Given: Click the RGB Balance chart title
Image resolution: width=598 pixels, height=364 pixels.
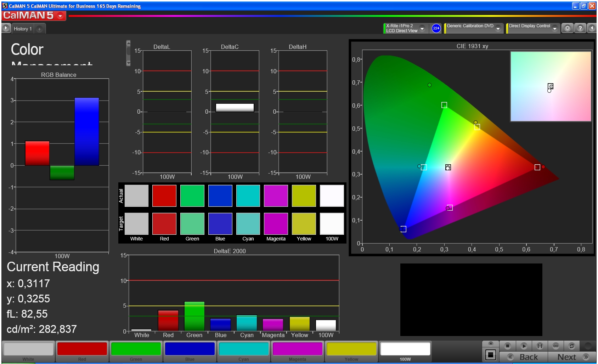Looking at the screenshot, I should (x=58, y=75).
